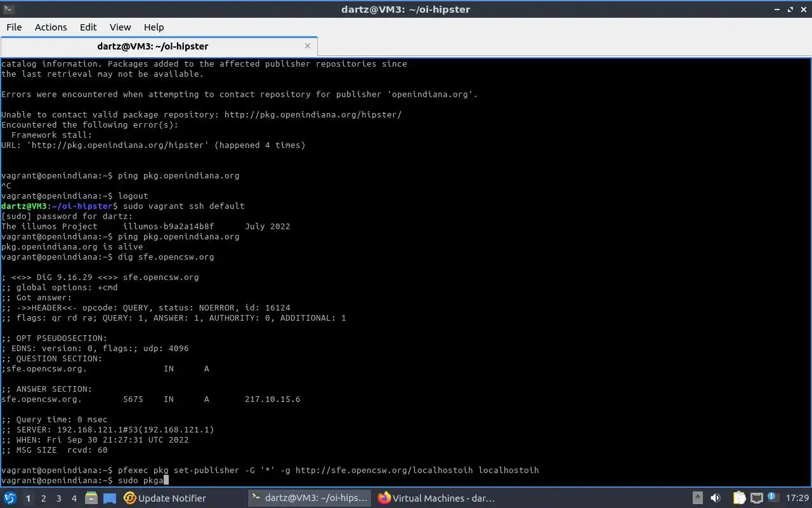Click the 'dig sfe.opencsw.org' command line
Viewport: 812px width, 508px height.
108,257
